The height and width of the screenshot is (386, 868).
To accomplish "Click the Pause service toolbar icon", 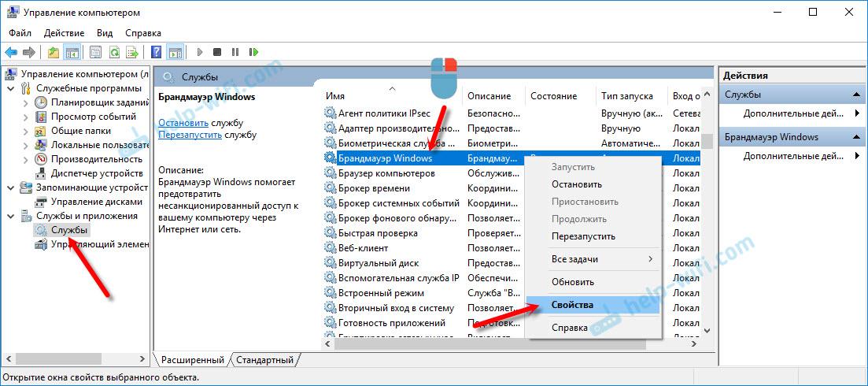I will (x=235, y=52).
